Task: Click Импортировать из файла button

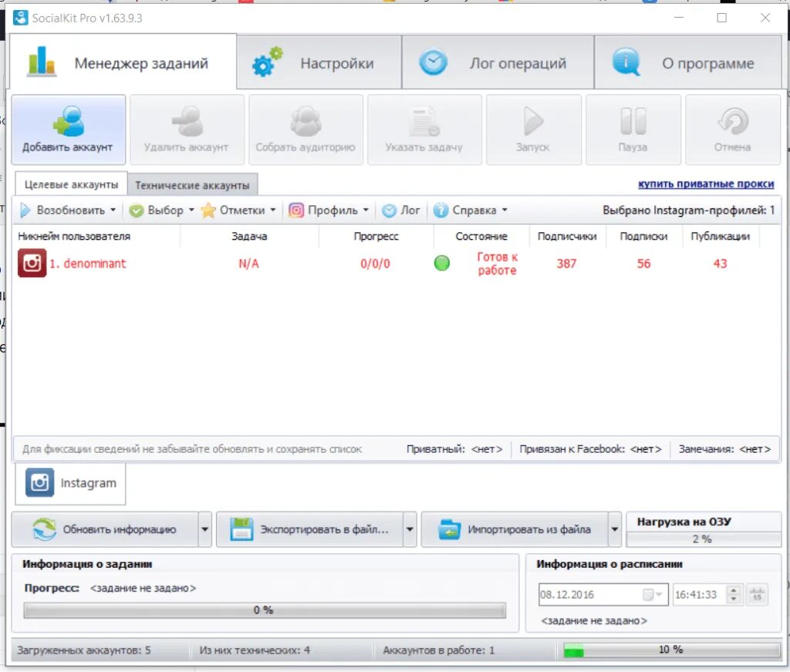Action: [515, 529]
